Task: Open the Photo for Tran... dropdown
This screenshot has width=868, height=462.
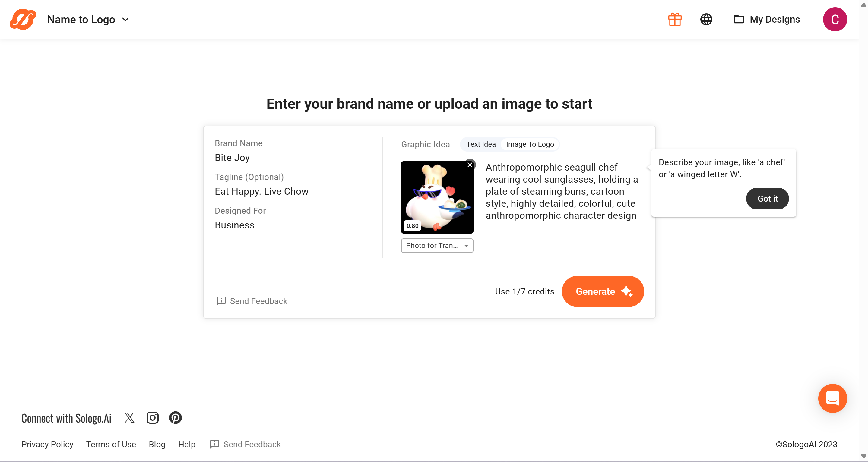Action: point(437,246)
